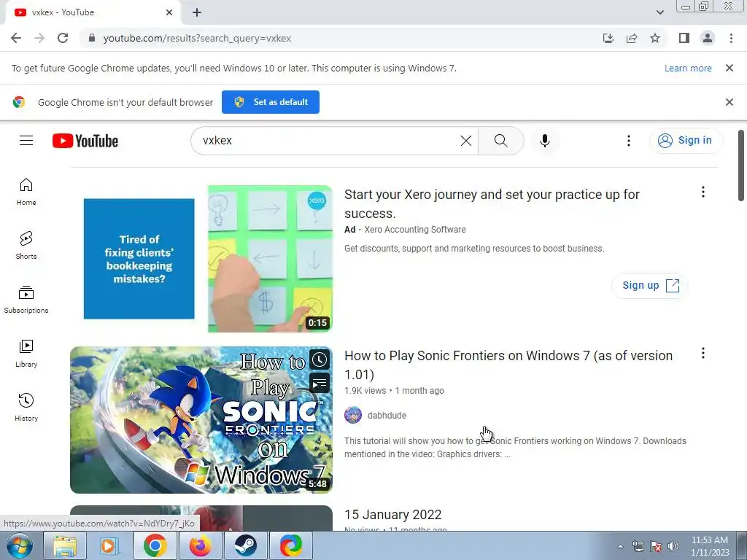Open Shorts in sidebar

click(x=26, y=245)
